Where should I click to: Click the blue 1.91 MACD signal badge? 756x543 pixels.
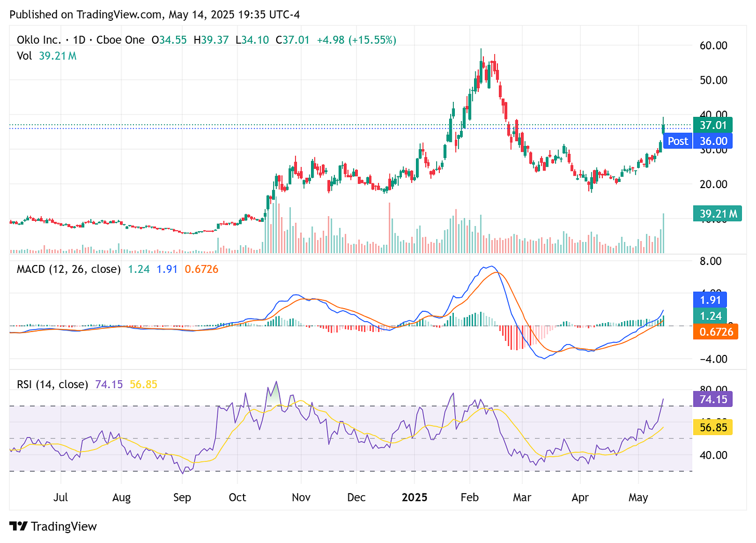(710, 299)
